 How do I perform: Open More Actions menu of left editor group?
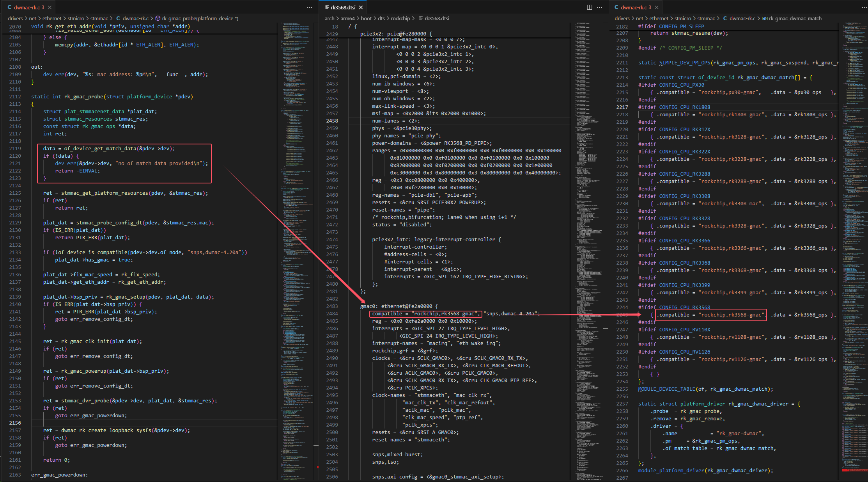click(x=310, y=7)
